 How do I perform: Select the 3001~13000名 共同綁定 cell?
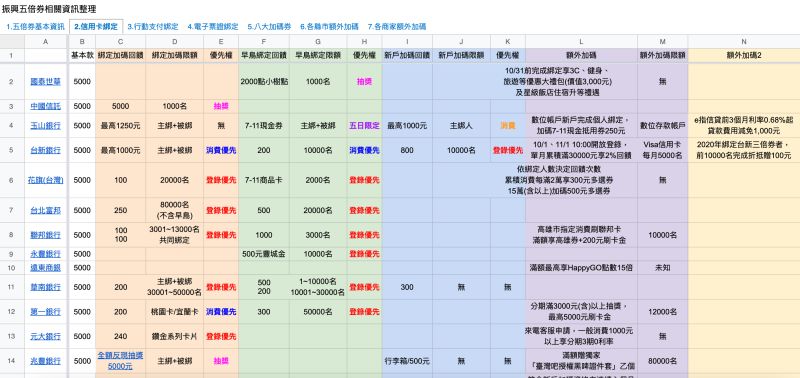(174, 235)
